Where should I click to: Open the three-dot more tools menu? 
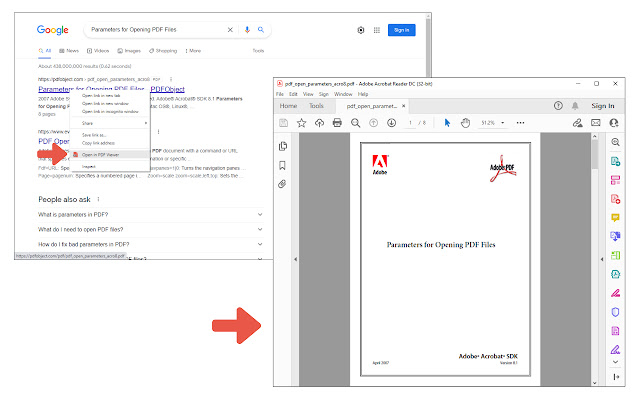click(520, 123)
